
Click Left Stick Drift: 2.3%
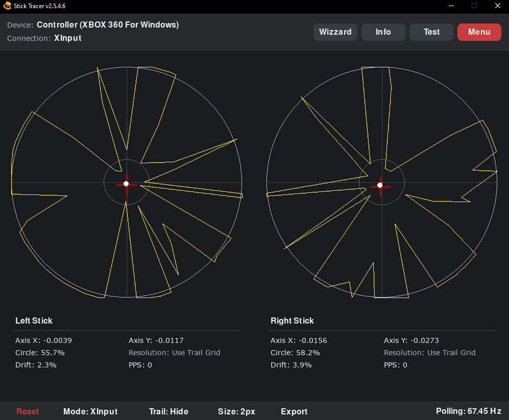(x=36, y=365)
